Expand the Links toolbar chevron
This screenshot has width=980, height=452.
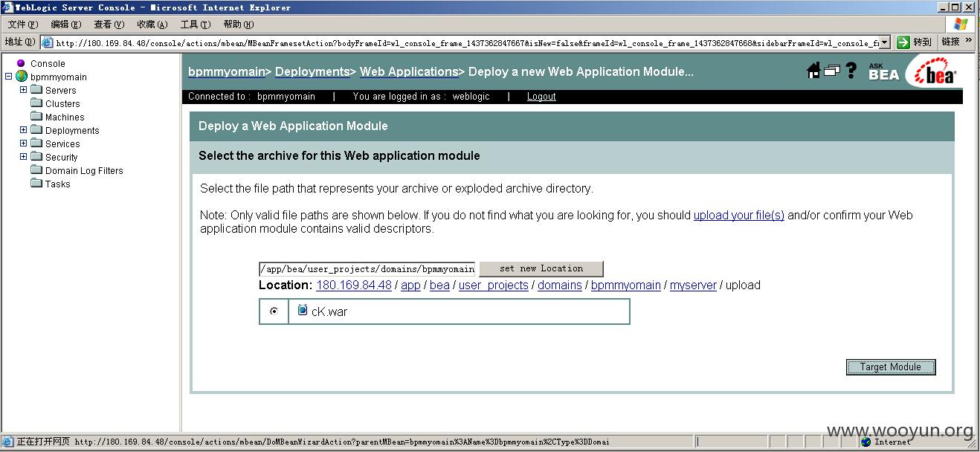[969, 42]
